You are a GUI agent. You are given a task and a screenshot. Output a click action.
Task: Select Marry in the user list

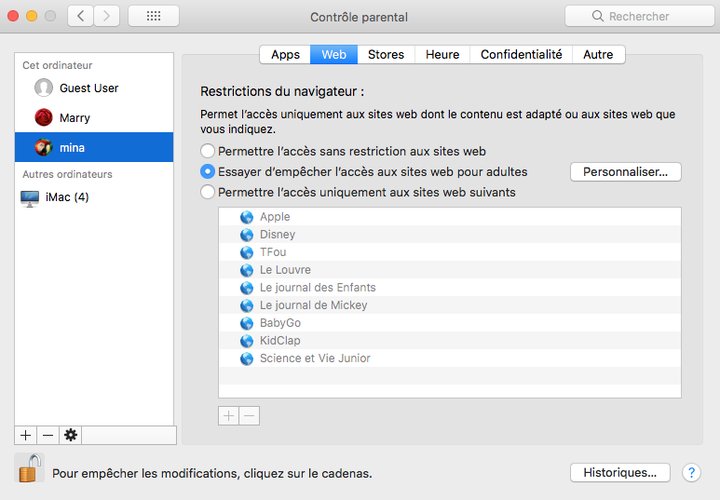(x=94, y=118)
